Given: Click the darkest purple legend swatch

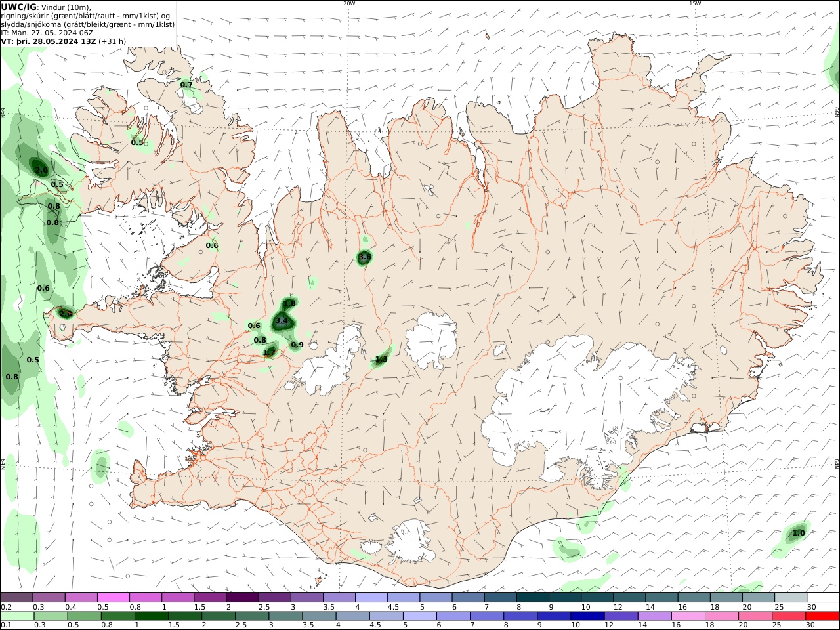Looking at the screenshot, I should coord(241,597).
